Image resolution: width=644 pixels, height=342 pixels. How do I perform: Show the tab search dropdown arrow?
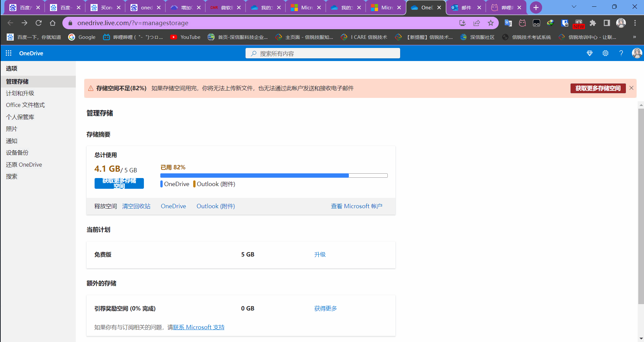574,7
